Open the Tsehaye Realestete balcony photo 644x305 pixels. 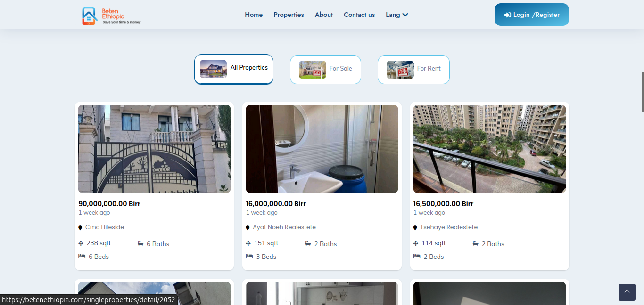pos(489,149)
